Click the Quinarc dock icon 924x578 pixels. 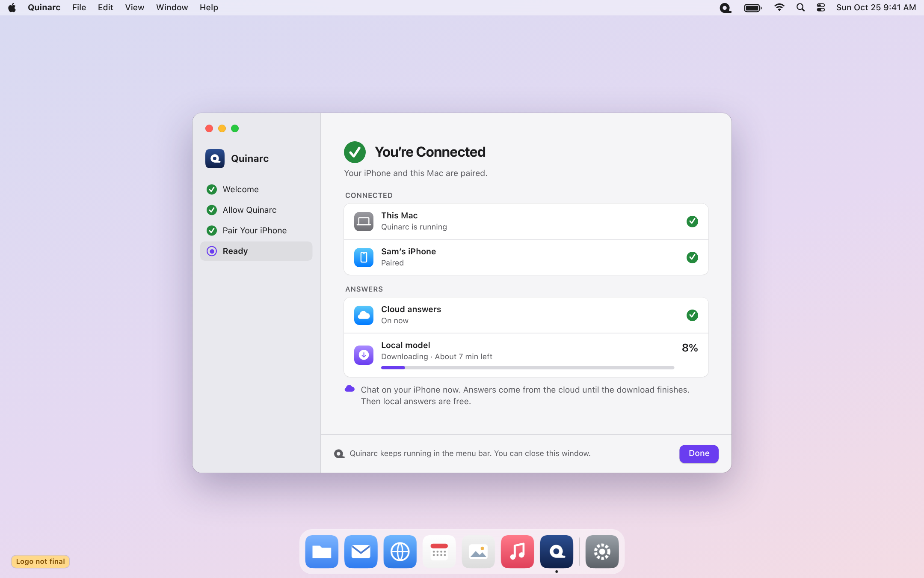coord(557,551)
